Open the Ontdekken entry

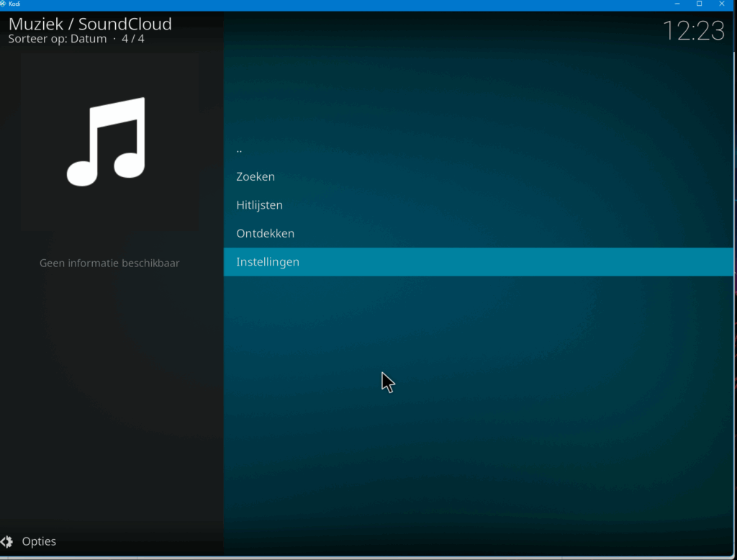[265, 233]
